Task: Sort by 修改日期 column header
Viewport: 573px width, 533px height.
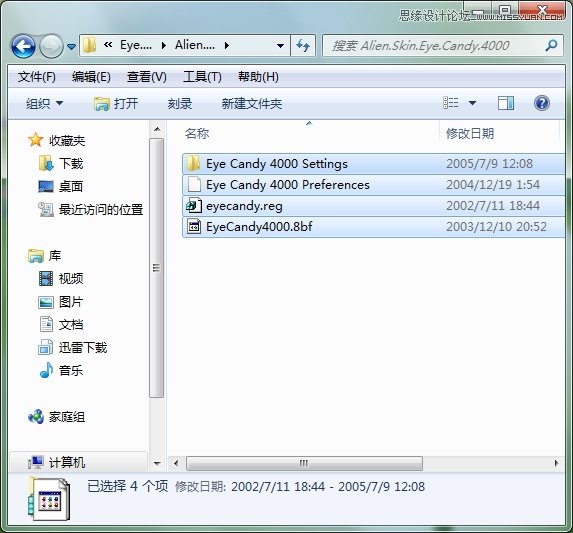Action: (x=470, y=134)
